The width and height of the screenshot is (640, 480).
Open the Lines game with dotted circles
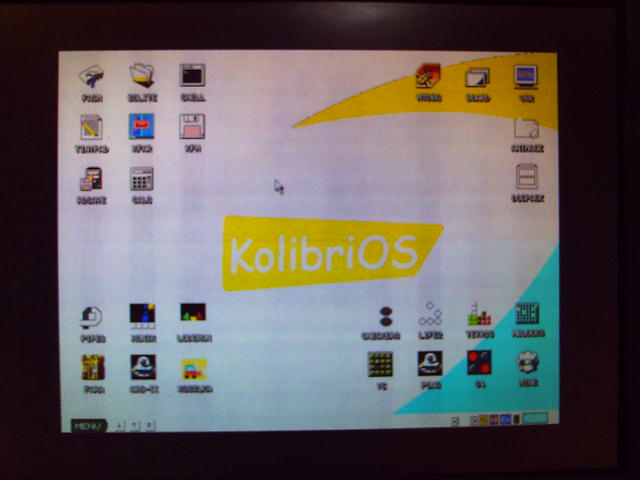click(x=431, y=315)
